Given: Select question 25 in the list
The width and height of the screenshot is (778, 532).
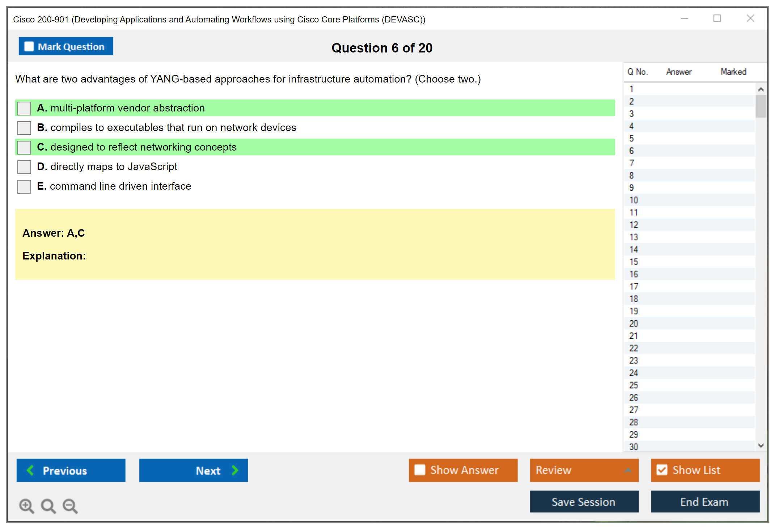Looking at the screenshot, I should (x=634, y=385).
